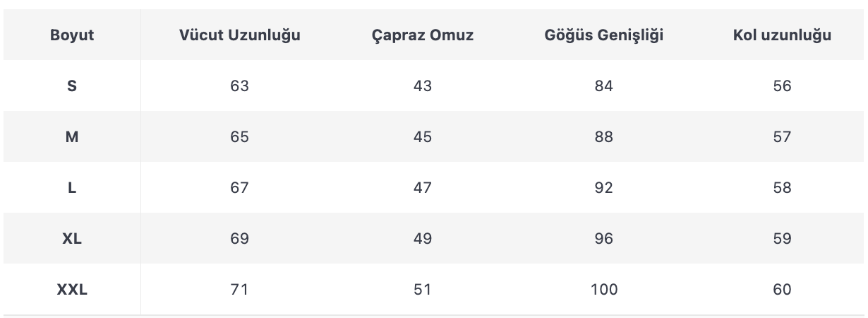
Task: Click the M size row label
Action: pos(72,137)
